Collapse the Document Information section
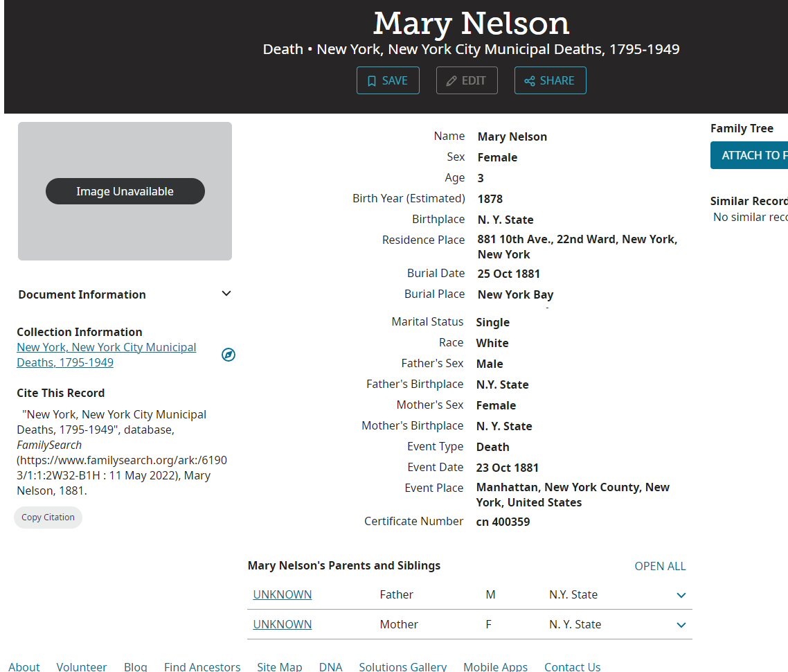 tap(226, 294)
